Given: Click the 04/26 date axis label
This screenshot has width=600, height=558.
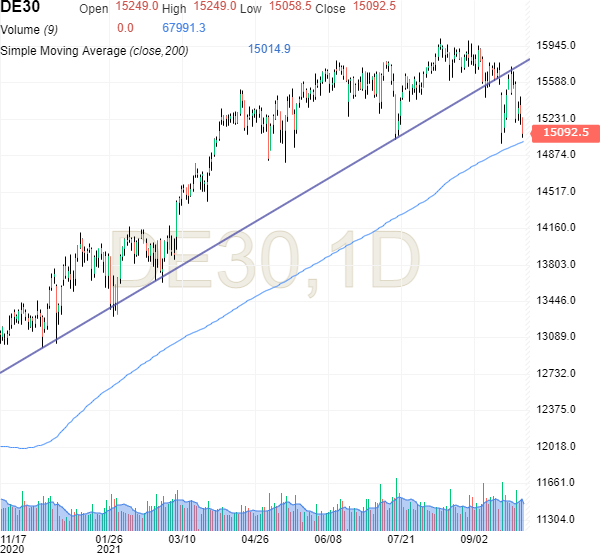Looking at the screenshot, I should coord(256,538).
